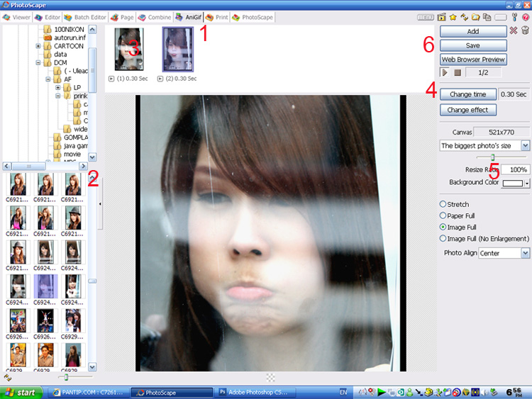Click the Change time button
The height and width of the screenshot is (399, 532).
point(468,94)
